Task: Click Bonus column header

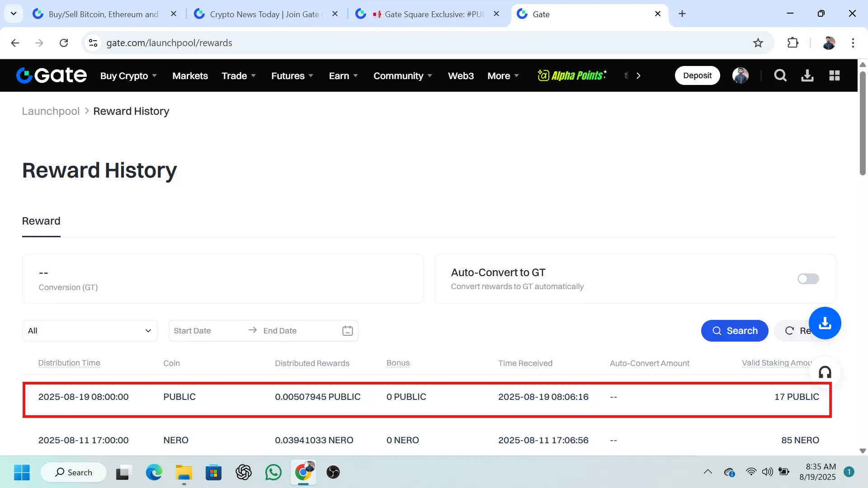Action: (398, 363)
